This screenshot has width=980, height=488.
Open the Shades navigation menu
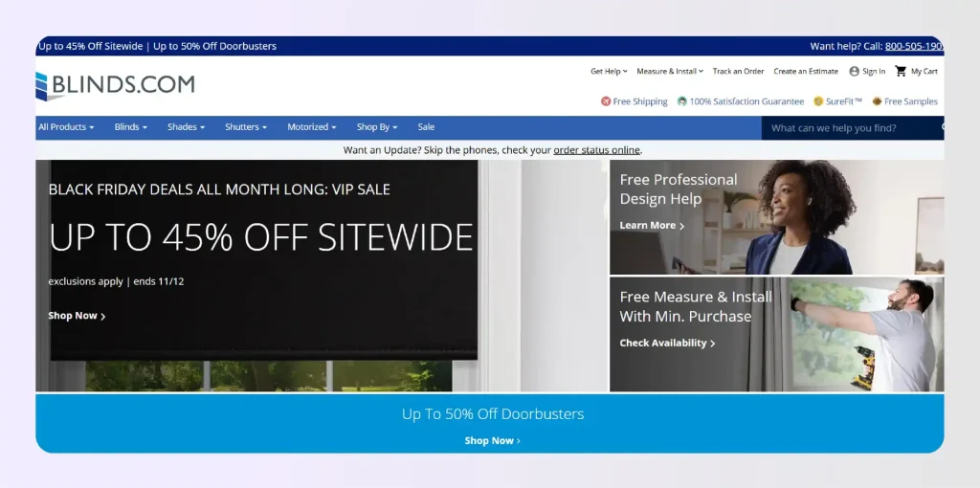[186, 127]
